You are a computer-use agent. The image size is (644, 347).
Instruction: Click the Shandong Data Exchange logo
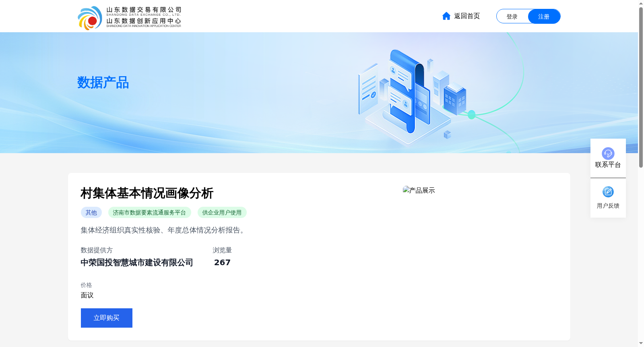[x=129, y=18]
